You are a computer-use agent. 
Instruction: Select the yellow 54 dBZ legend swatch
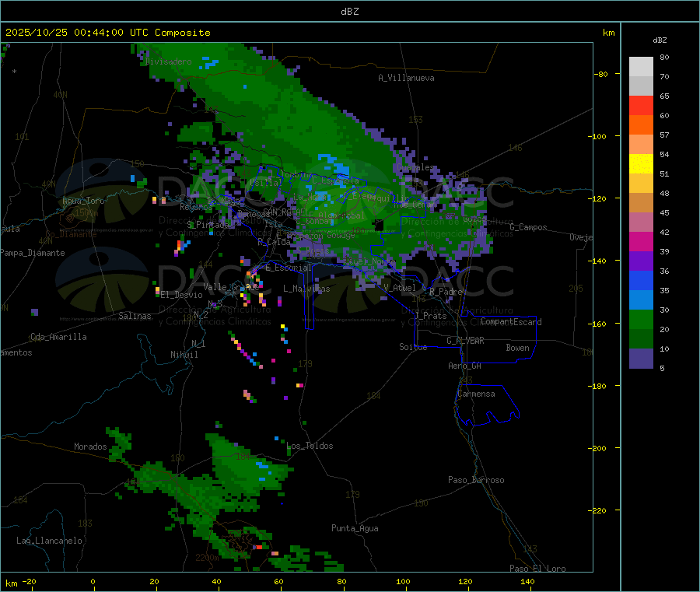click(641, 164)
